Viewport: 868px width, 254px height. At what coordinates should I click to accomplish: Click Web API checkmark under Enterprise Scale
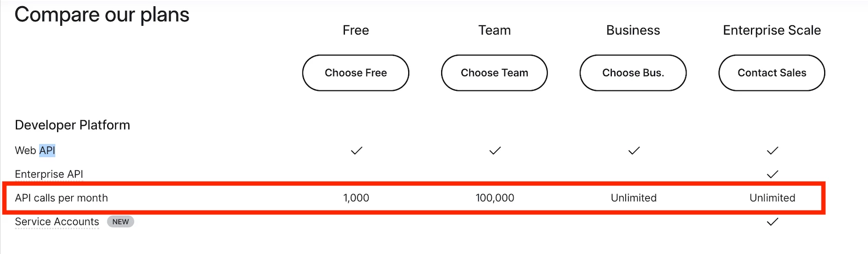tap(772, 151)
